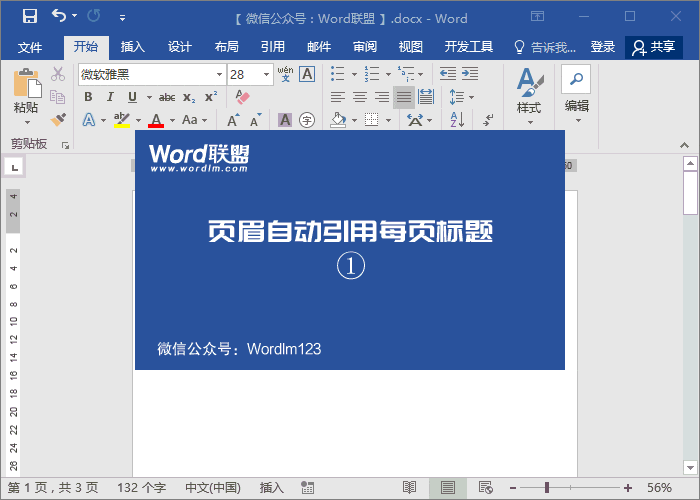The image size is (700, 500).
Task: Sort text with the A-Z icon
Action: tap(457, 120)
